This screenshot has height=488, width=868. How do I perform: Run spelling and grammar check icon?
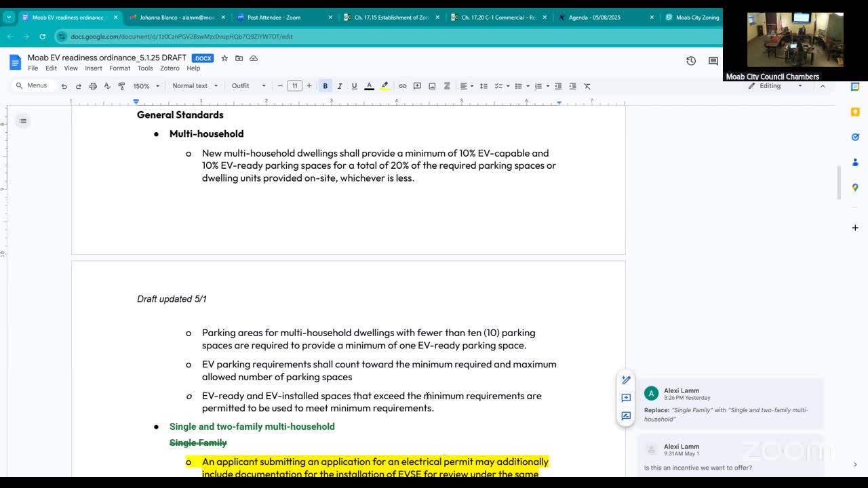(107, 86)
